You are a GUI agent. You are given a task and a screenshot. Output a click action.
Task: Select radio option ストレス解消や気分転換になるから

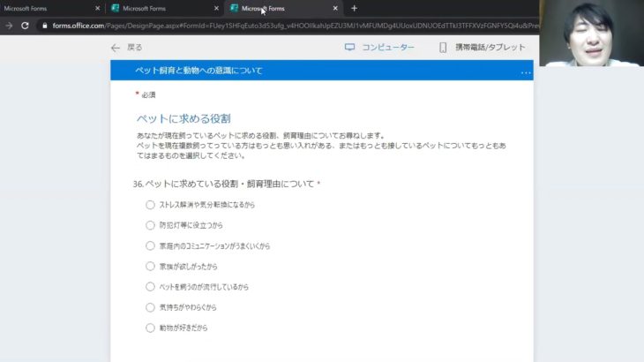[x=150, y=205]
